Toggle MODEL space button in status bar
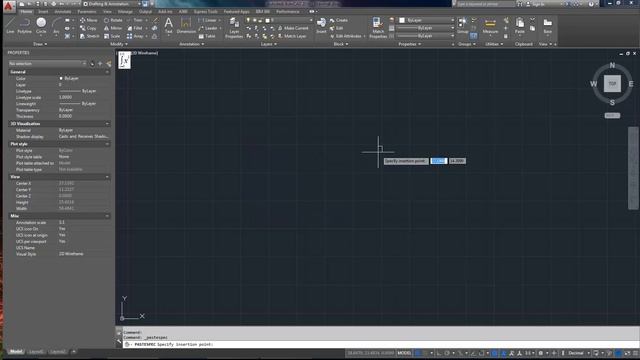Image resolution: width=640 pixels, height=360 pixels. click(404, 353)
